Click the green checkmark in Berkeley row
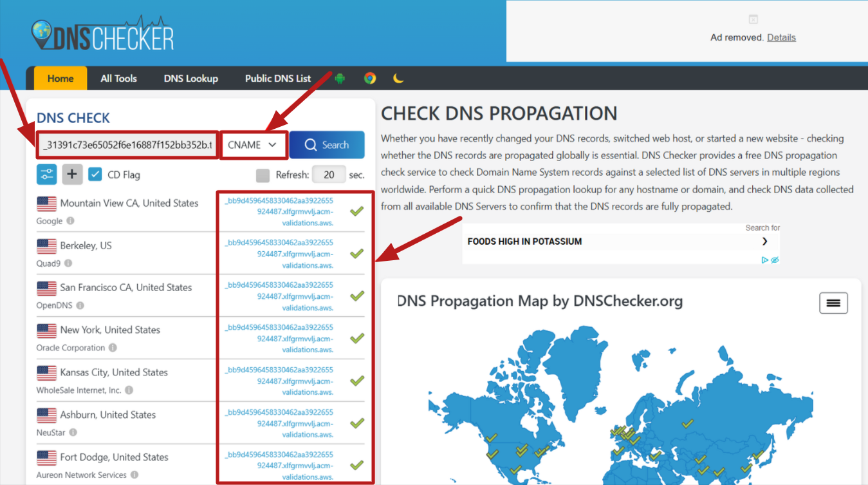 click(356, 253)
